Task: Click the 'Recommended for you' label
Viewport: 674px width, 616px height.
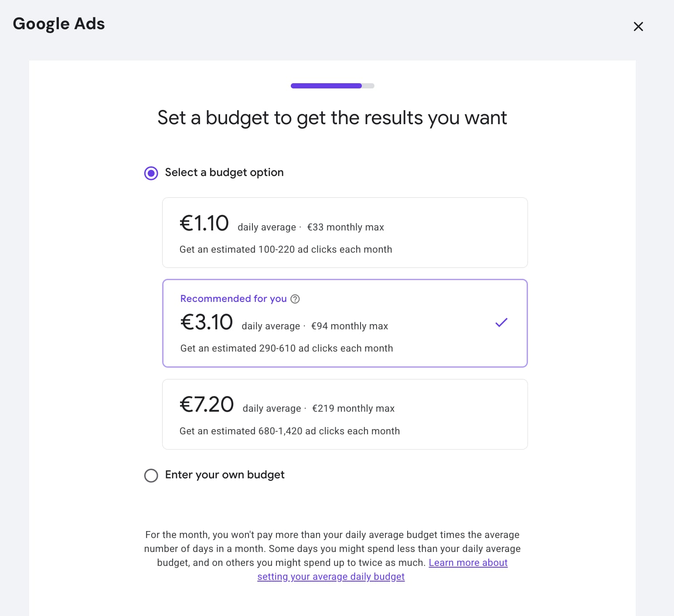Action: click(233, 299)
